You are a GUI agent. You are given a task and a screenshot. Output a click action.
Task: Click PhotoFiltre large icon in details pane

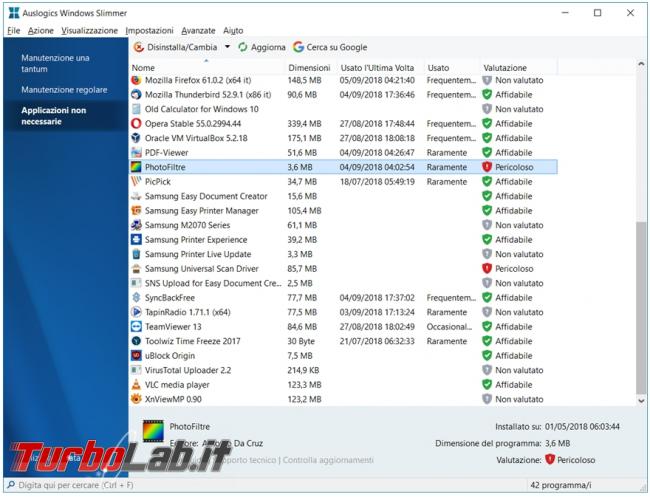(153, 431)
